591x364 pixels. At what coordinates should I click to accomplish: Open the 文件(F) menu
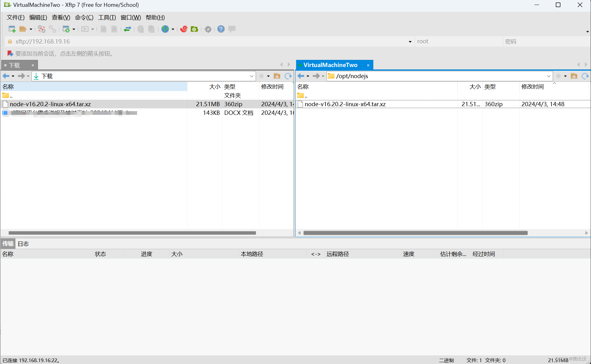[15, 18]
